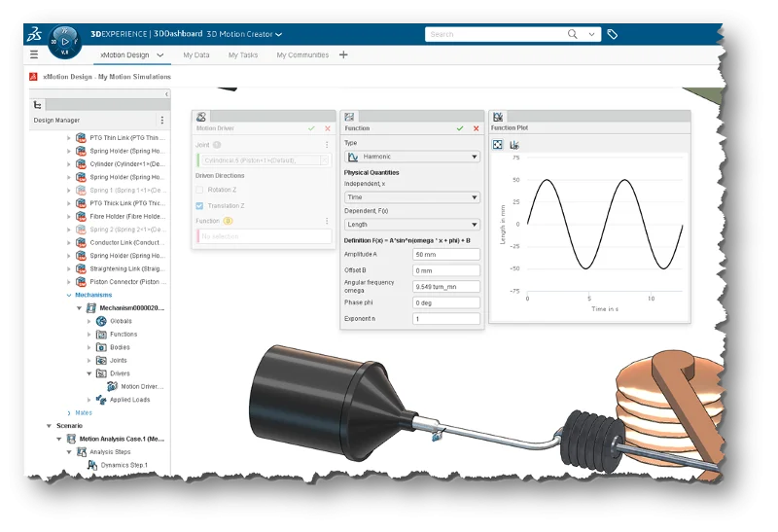Open the hamburger navigation menu
Image resolution: width=778 pixels, height=532 pixels.
(x=34, y=54)
